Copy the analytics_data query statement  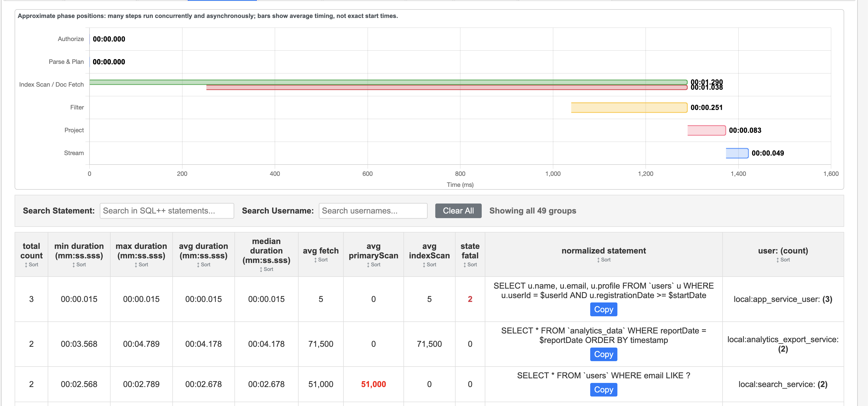(x=604, y=354)
